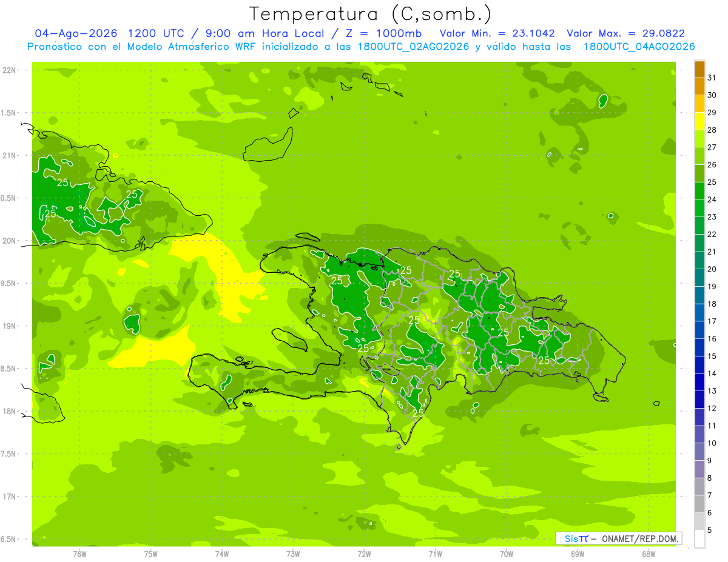Click the longitude label "69W"
The image size is (728, 562).
(578, 554)
